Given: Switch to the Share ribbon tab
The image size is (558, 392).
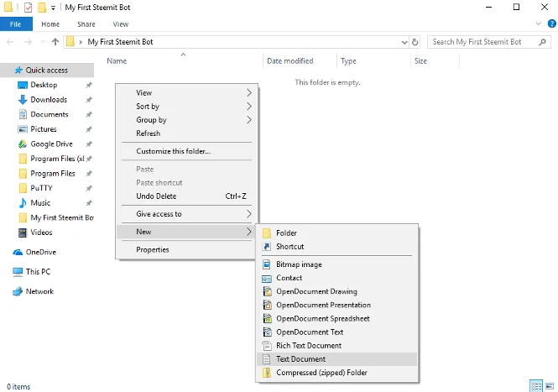Looking at the screenshot, I should [x=86, y=24].
